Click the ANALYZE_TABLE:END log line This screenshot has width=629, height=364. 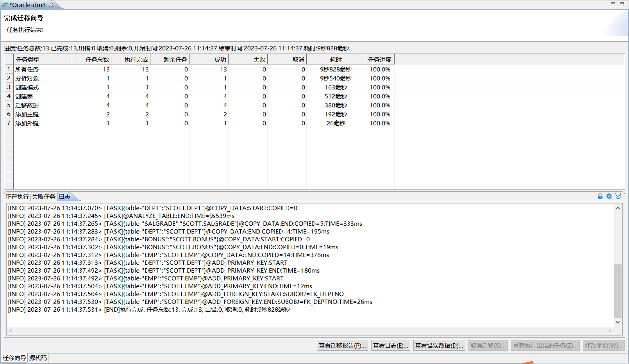[121, 216]
